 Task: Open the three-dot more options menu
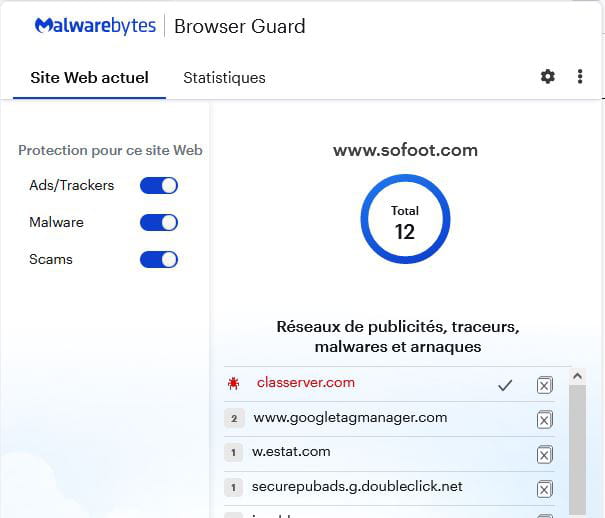(580, 76)
